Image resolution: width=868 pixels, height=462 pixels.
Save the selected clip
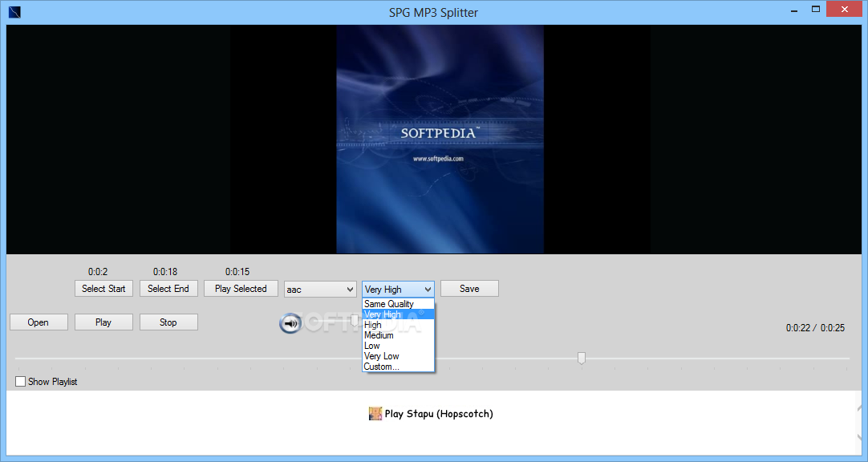[x=469, y=288]
